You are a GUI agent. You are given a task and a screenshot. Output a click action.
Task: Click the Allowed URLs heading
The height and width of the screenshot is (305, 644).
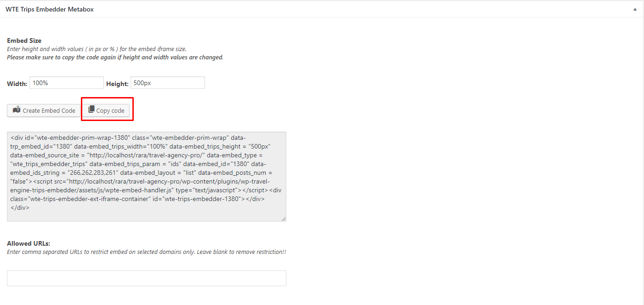click(x=28, y=243)
